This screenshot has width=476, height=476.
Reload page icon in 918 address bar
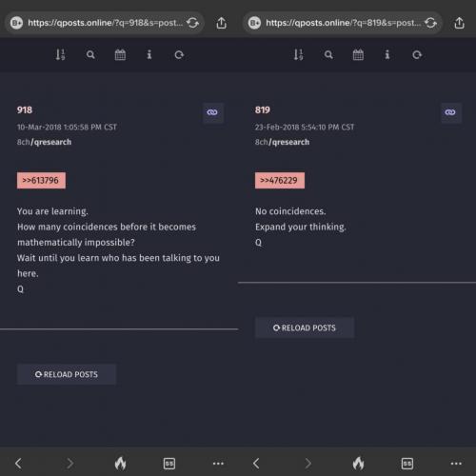coord(192,23)
